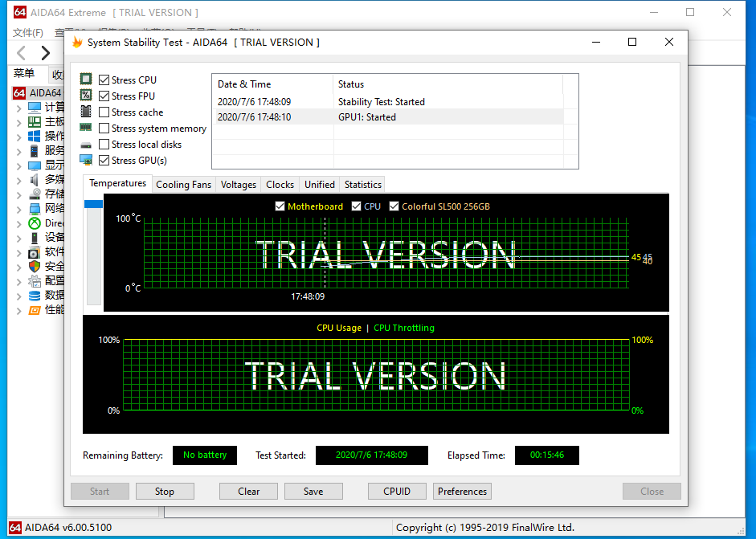Stop the running stability test

click(x=165, y=492)
